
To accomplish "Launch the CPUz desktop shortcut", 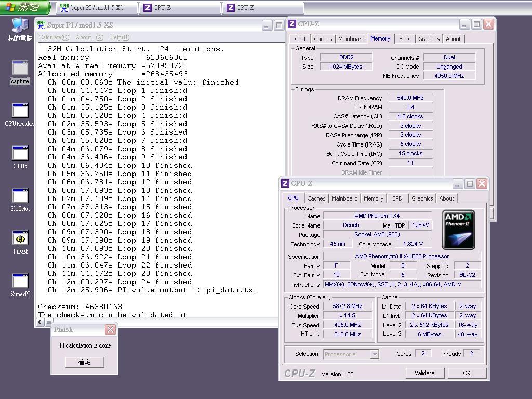I will [20, 157].
